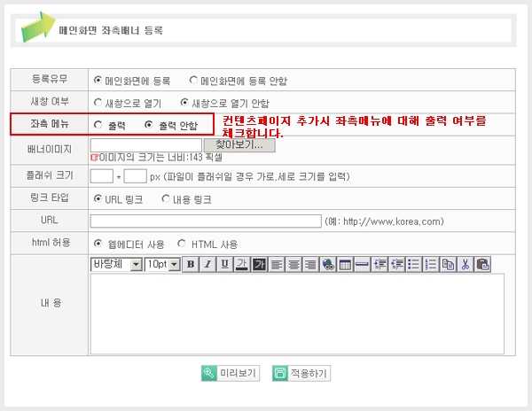Select '출력' for the left menu
Viewport: 532px width, 411px height.
[x=98, y=125]
